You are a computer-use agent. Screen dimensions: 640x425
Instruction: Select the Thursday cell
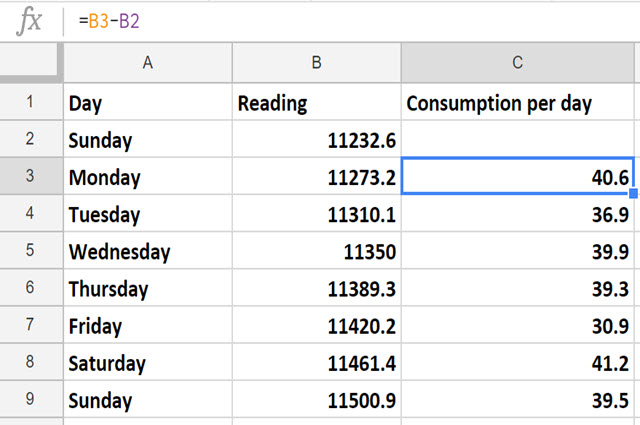point(147,289)
